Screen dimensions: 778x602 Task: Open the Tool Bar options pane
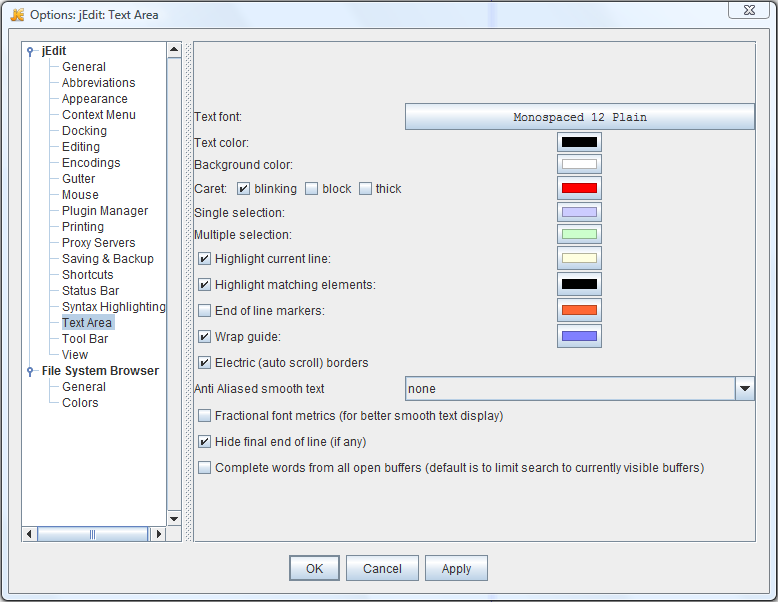click(85, 338)
